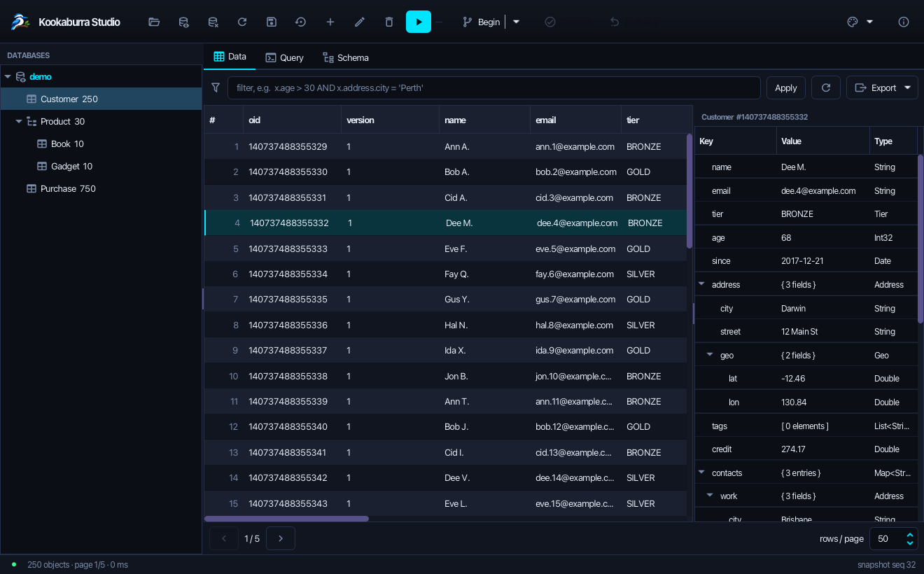Screen dimensions: 924x574
Task: Select the Purchase table in the tree
Action: point(101,188)
